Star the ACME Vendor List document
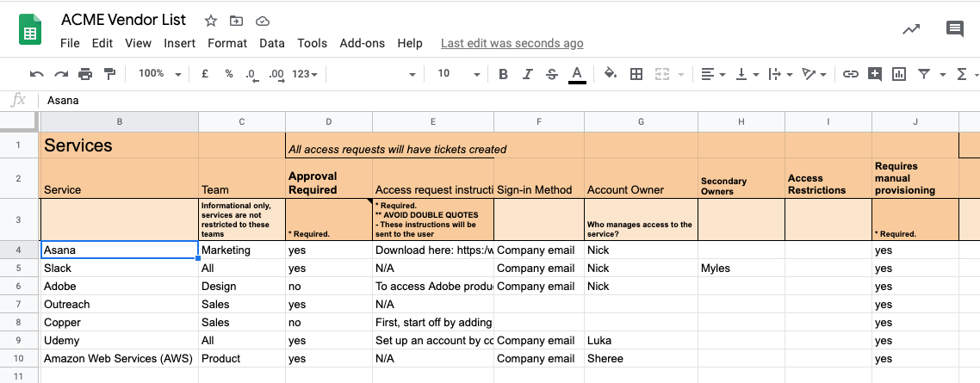 point(211,21)
